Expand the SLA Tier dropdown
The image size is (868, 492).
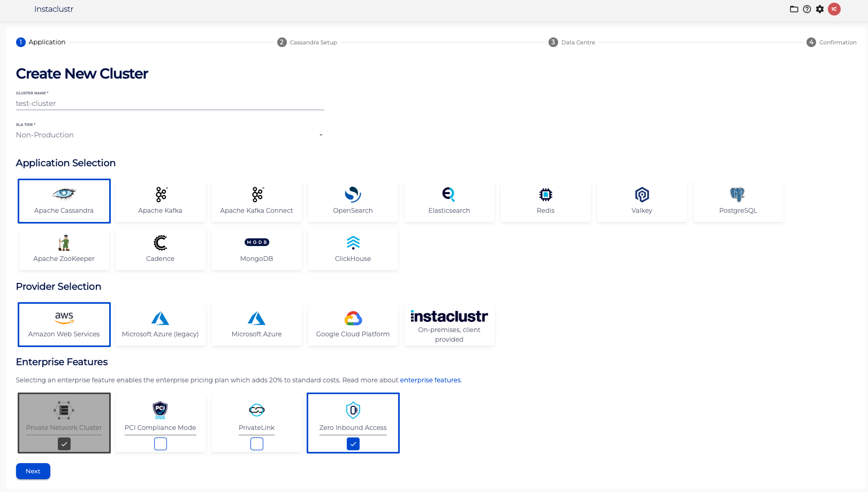pos(170,135)
